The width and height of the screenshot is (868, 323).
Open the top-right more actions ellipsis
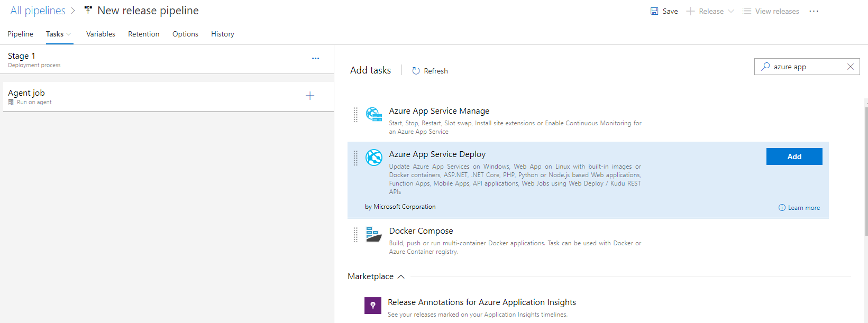pos(814,11)
